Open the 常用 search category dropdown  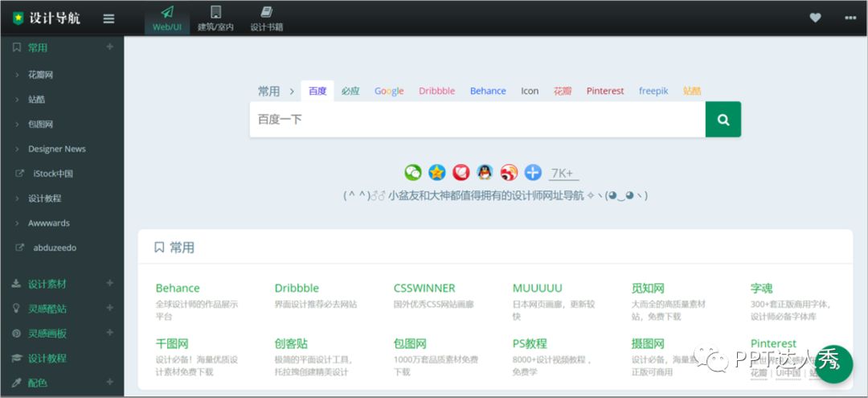[275, 91]
